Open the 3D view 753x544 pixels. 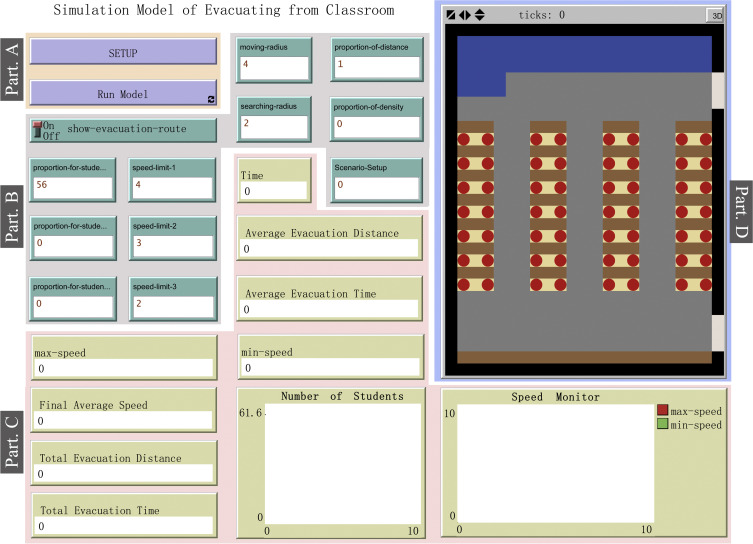coord(716,15)
